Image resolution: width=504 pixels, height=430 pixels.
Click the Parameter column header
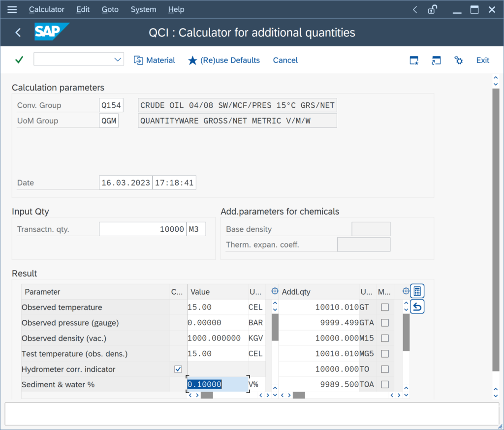95,291
